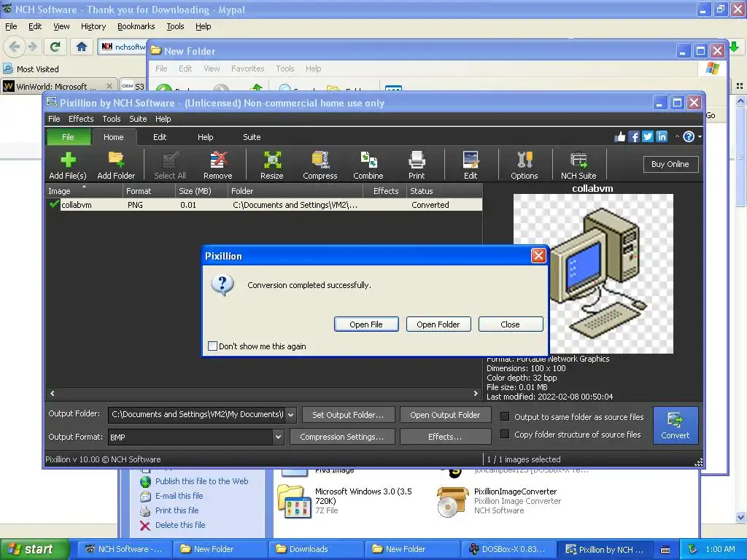Click the Delete this file red X icon
The width and height of the screenshot is (747, 560).
pos(145,525)
